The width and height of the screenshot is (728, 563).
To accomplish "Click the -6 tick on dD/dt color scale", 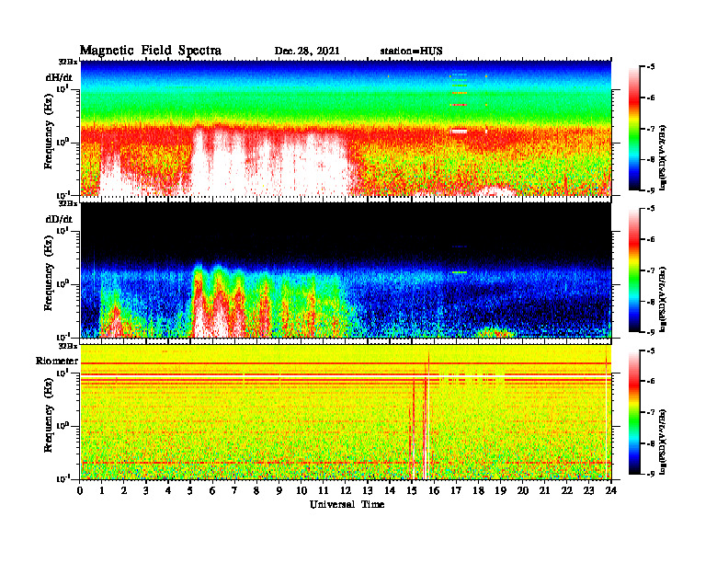I will tap(649, 240).
